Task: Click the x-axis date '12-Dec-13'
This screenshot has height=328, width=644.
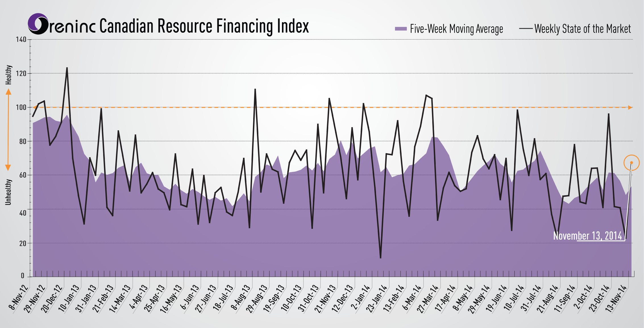Action: pos(343,298)
